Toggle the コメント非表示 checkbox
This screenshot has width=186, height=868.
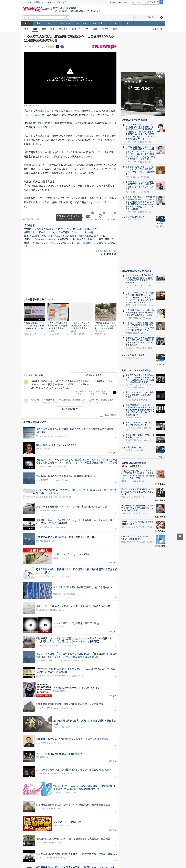click(102, 415)
